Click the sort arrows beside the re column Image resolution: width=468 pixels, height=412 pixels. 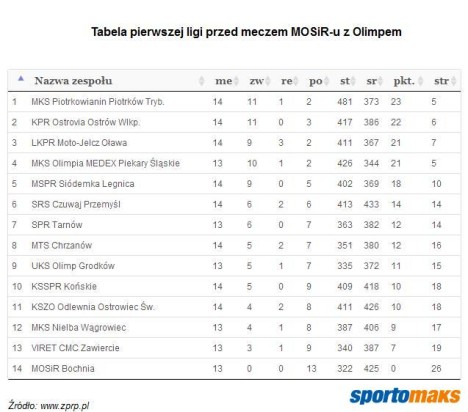coord(295,81)
